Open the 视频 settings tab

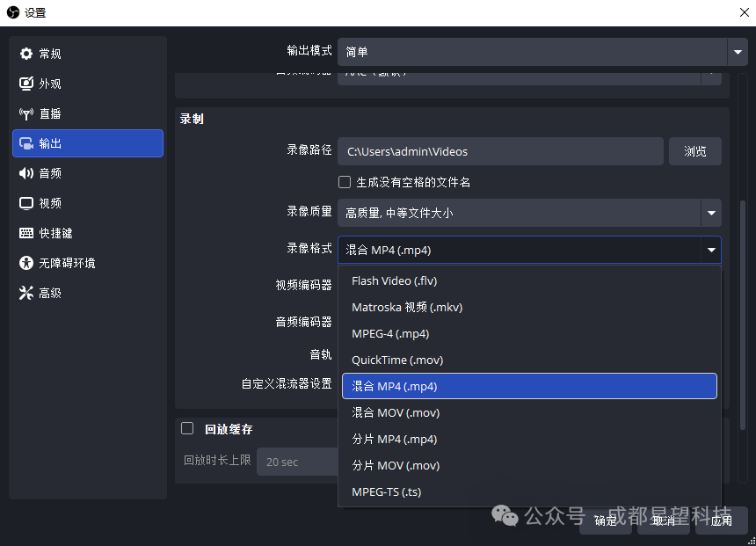click(88, 203)
